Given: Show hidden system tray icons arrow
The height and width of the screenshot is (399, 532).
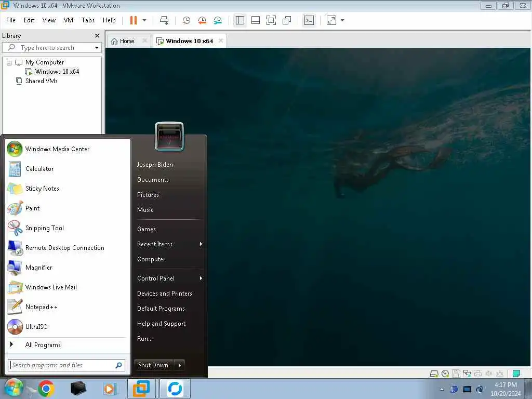Looking at the screenshot, I should 442,390.
